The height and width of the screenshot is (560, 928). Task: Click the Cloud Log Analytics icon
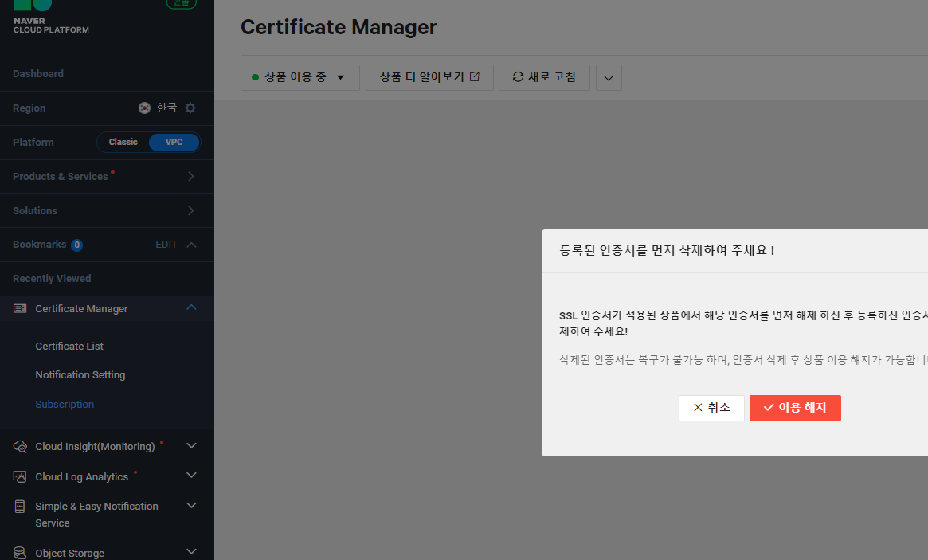coord(20,476)
